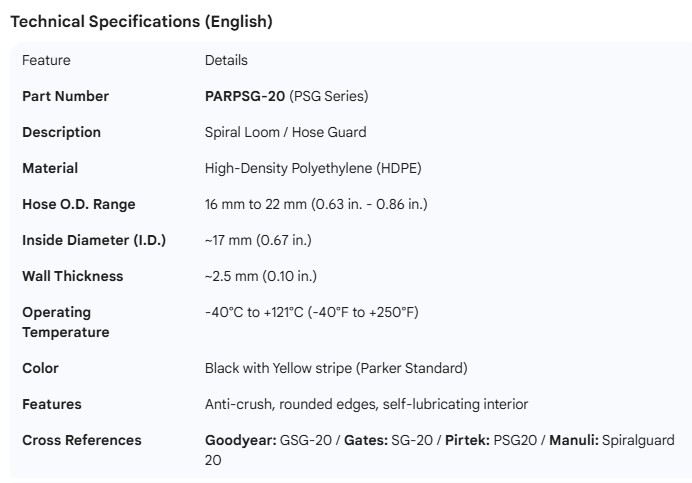This screenshot has height=483, width=692.
Task: Select the Anti-crush features description
Action: coord(366,404)
